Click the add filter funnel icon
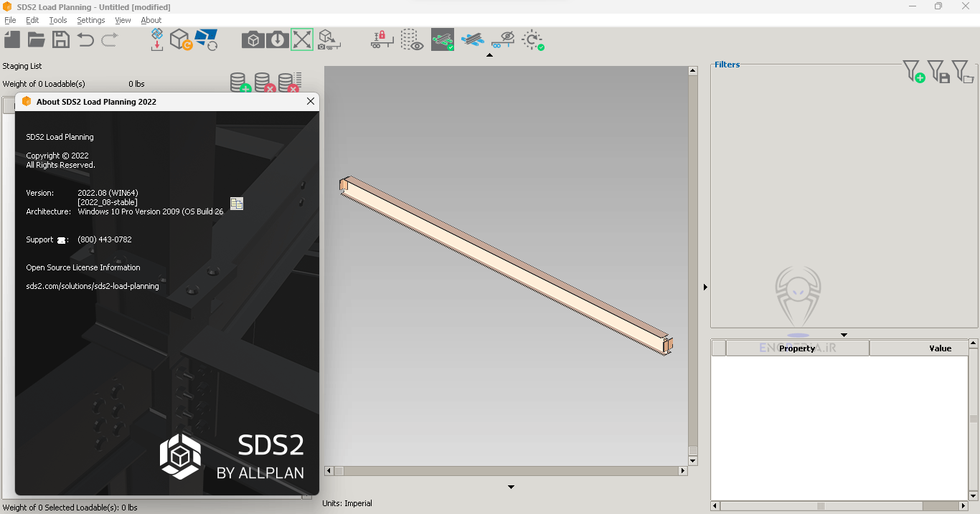This screenshot has width=980, height=514. click(x=913, y=71)
